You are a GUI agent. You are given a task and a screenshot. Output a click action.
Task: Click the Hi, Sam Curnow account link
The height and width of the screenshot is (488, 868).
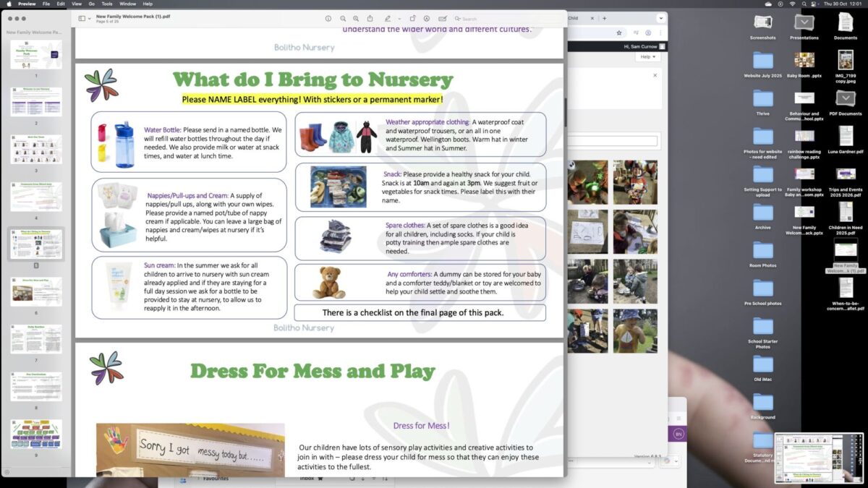tap(639, 46)
